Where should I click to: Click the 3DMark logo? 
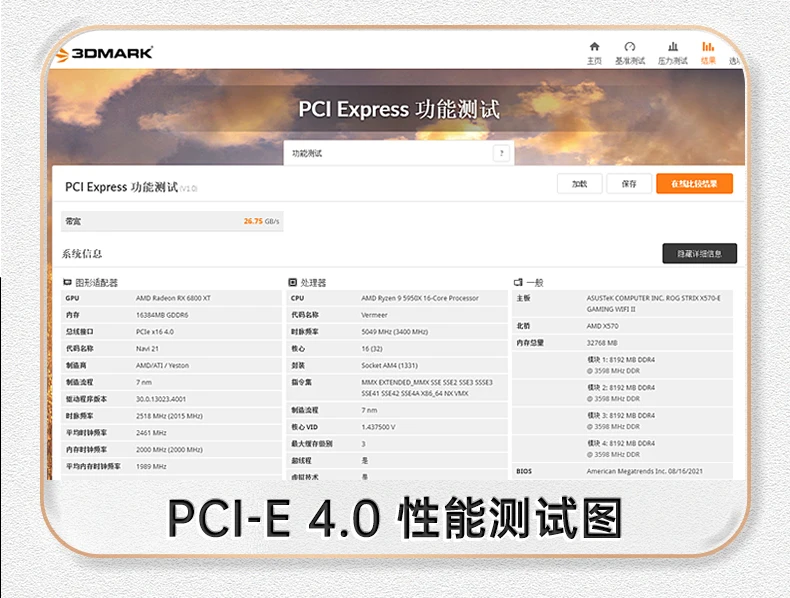(105, 53)
